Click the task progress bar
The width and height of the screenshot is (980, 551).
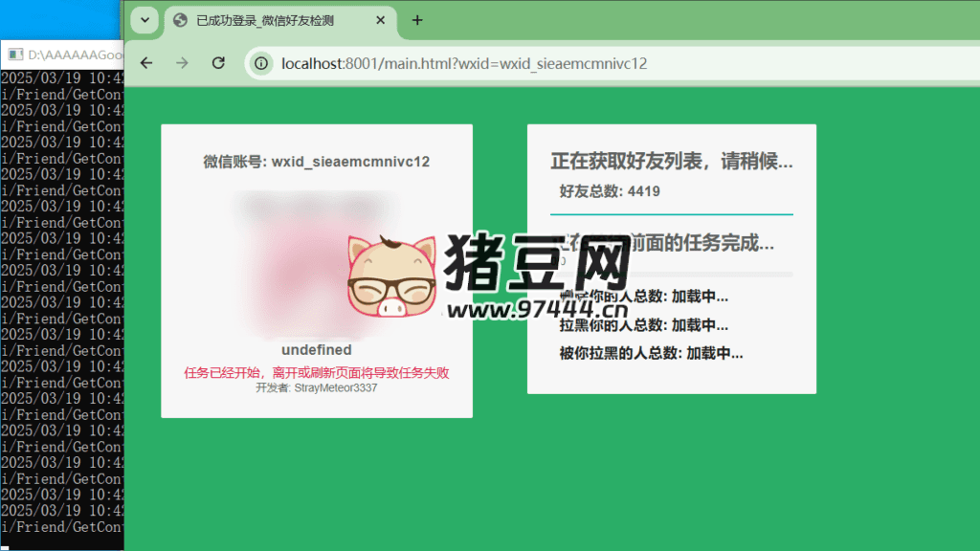[671, 275]
